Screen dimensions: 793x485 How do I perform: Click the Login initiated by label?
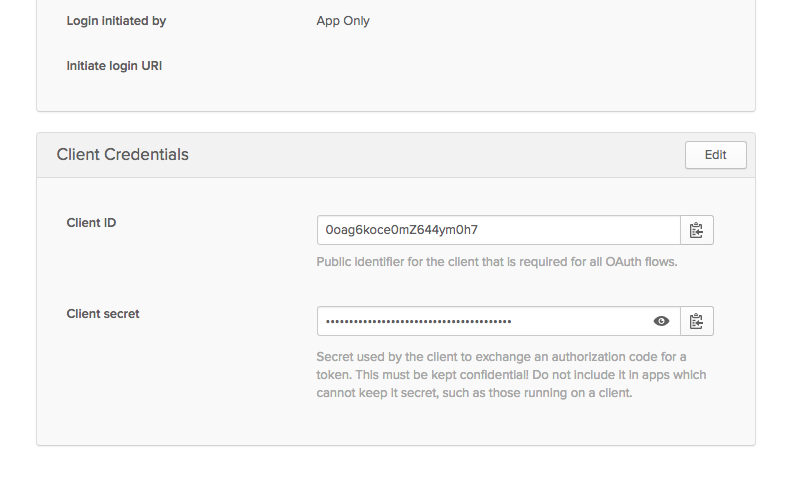tap(116, 21)
